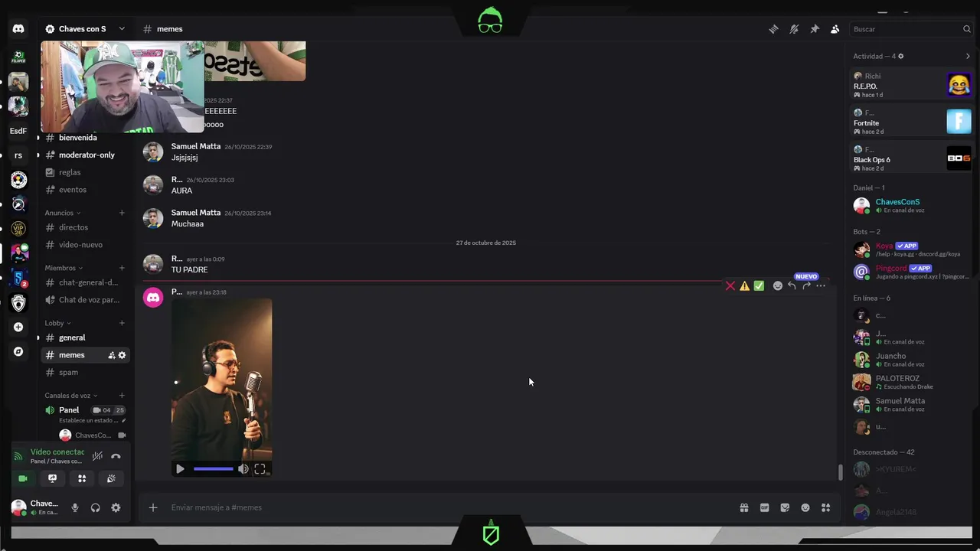The image size is (980, 551).
Task: Open Actividad settings gear
Action: click(x=900, y=56)
